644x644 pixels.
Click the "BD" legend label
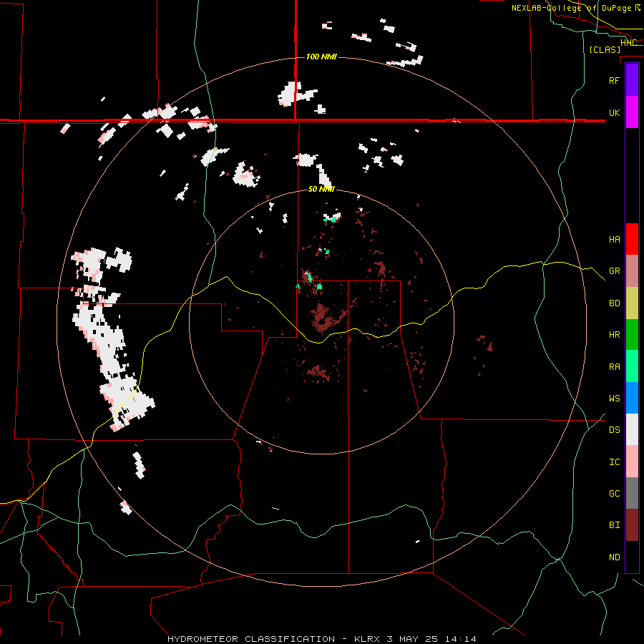[x=614, y=303]
